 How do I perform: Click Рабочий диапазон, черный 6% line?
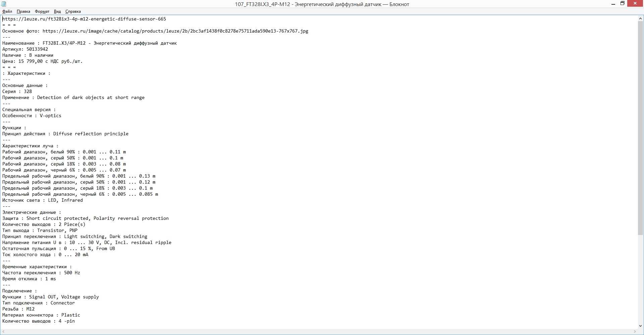(x=64, y=170)
